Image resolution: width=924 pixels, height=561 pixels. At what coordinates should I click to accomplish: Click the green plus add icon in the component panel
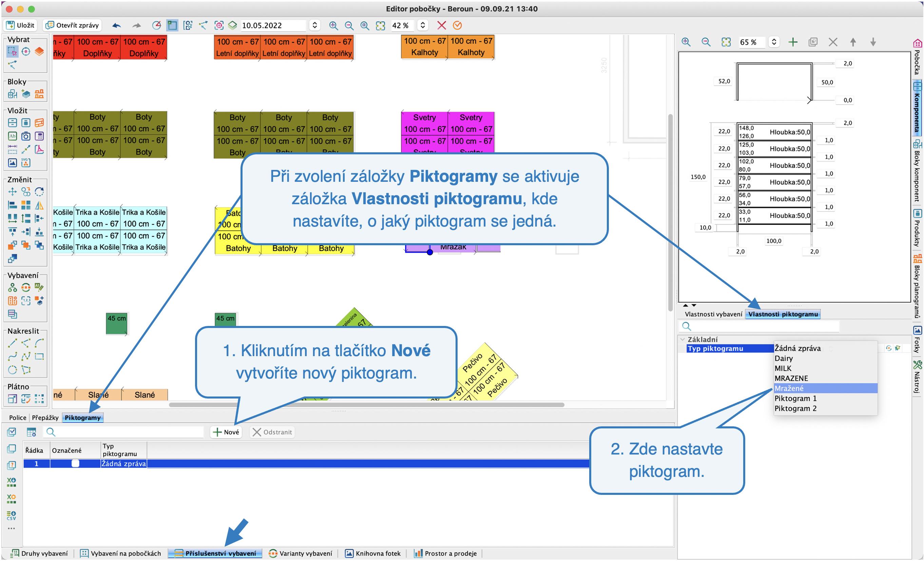pyautogui.click(x=793, y=42)
